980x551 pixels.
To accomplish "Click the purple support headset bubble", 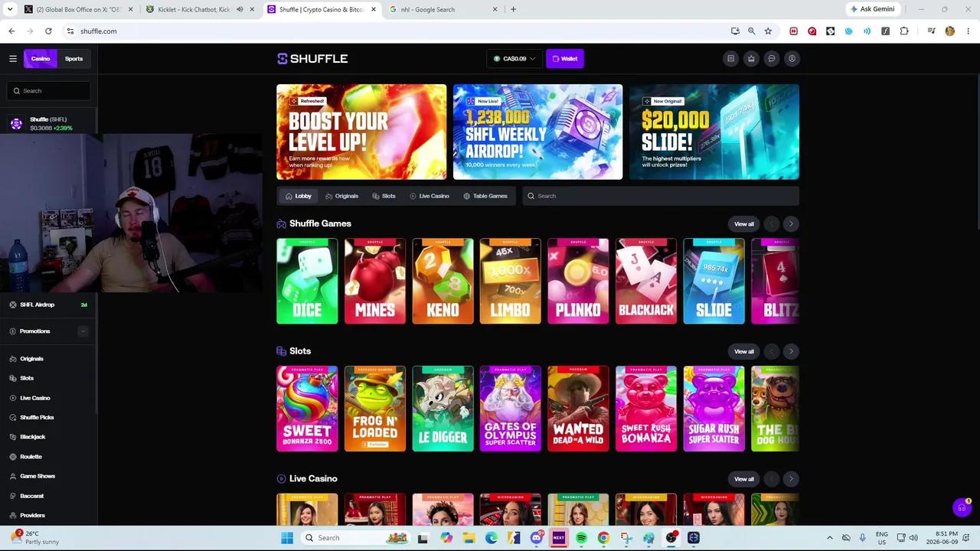I will click(x=962, y=507).
